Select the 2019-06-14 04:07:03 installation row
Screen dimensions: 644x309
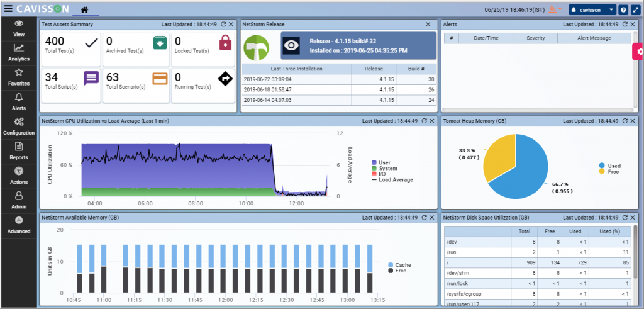(x=339, y=100)
